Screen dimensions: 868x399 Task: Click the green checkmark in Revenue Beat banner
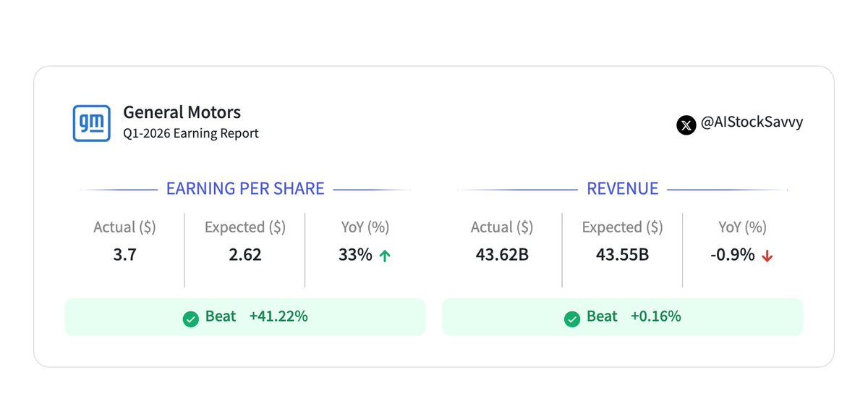571,318
